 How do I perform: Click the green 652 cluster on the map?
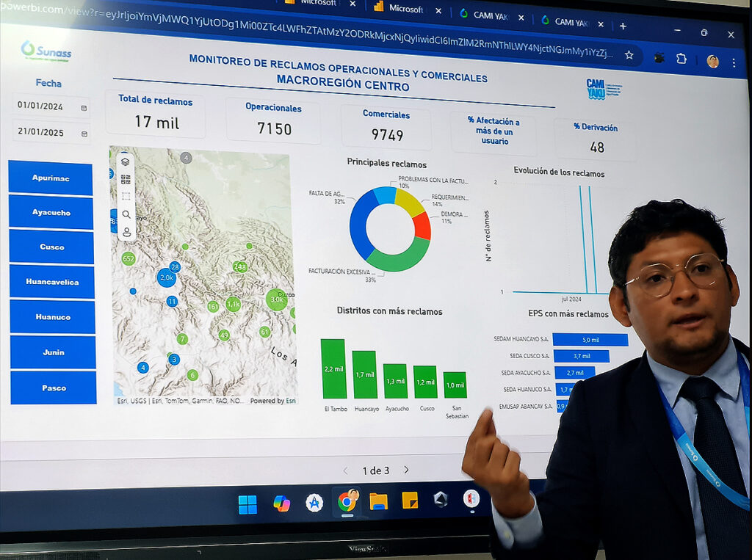tap(128, 259)
